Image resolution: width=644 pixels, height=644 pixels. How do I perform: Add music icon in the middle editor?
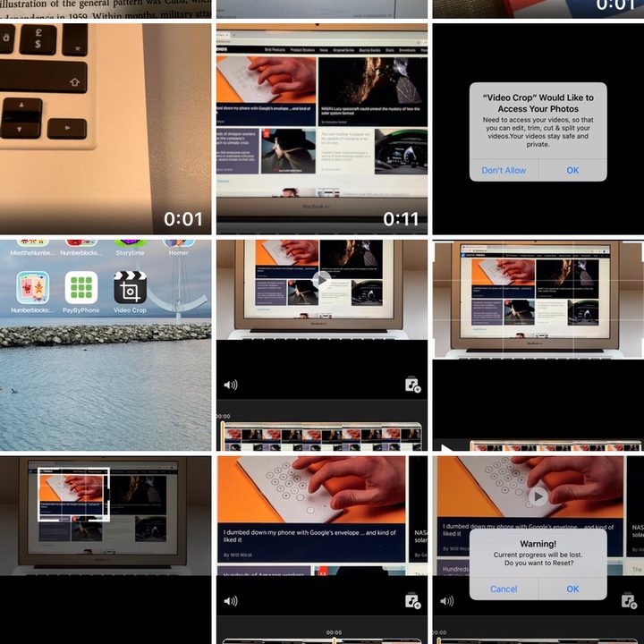point(412,385)
